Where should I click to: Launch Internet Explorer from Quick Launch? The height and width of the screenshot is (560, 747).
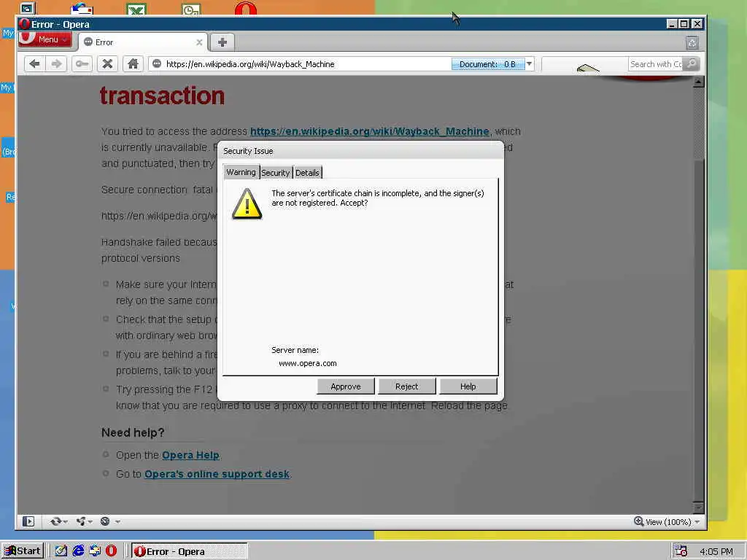[78, 551]
